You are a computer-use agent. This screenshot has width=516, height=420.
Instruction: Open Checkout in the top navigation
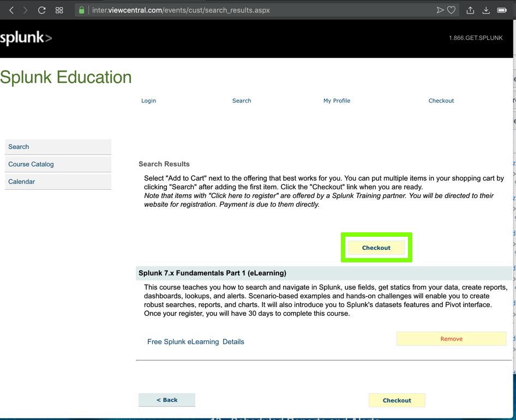pos(441,101)
